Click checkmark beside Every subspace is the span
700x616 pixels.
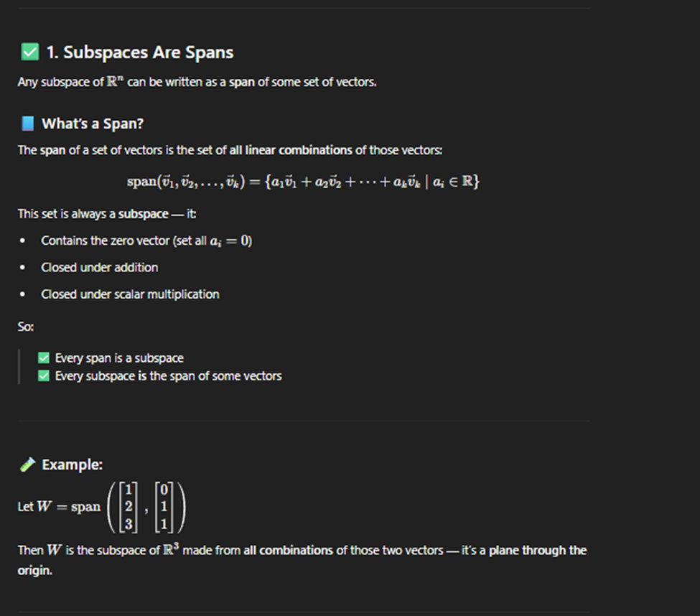point(44,376)
